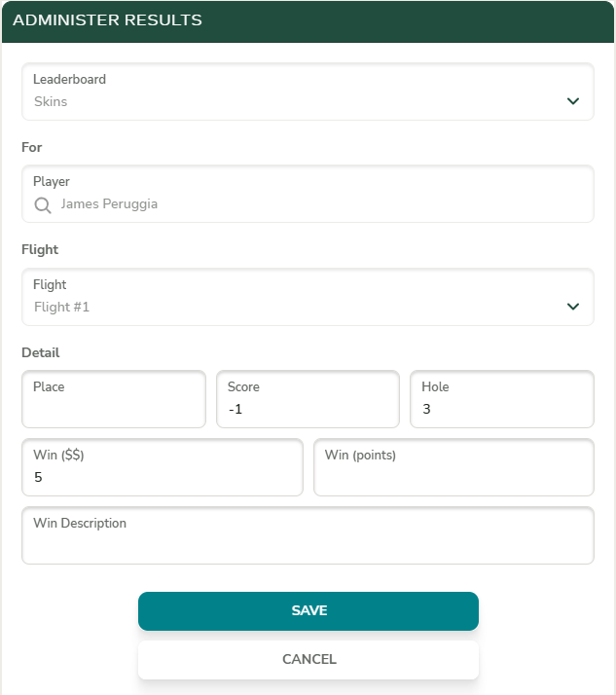Viewport: 616px width, 695px height.
Task: Click the Win (points) field
Action: [453, 475]
